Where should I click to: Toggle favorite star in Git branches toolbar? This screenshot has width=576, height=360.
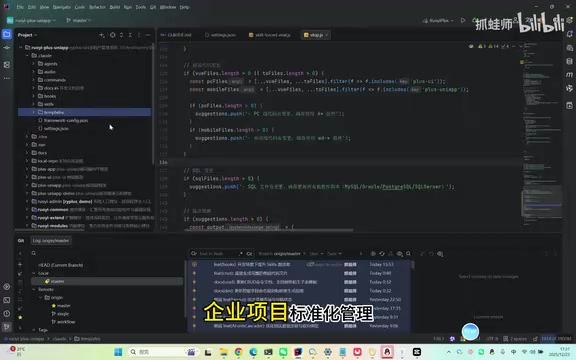20,317
